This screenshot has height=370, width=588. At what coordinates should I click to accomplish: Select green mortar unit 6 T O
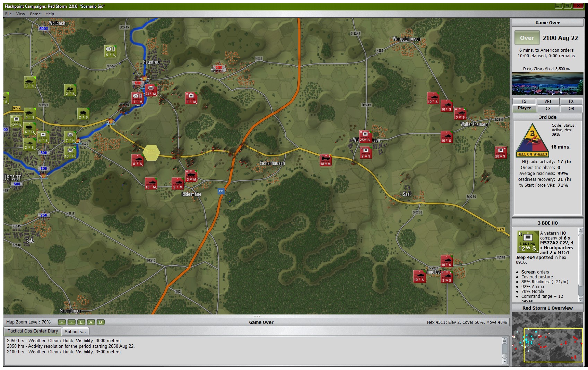click(x=30, y=129)
